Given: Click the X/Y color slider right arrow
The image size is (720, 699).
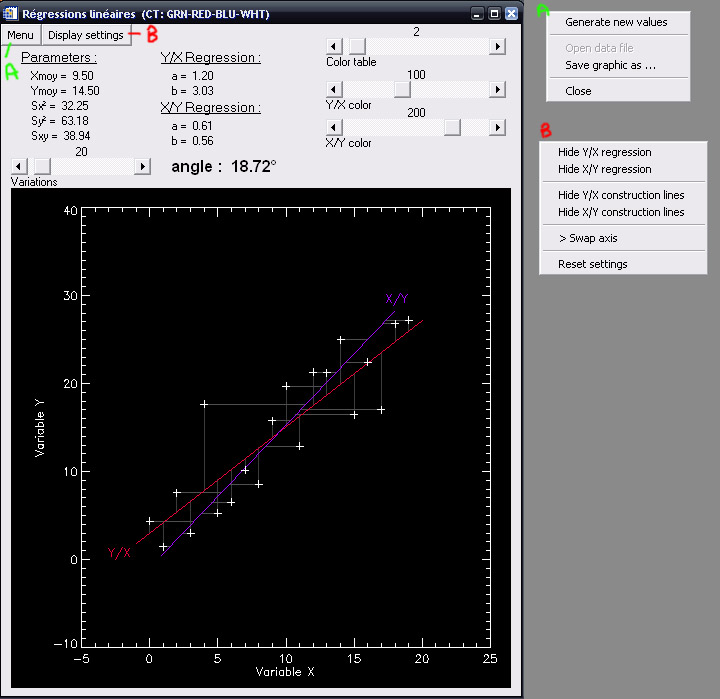Looking at the screenshot, I should coord(497,127).
